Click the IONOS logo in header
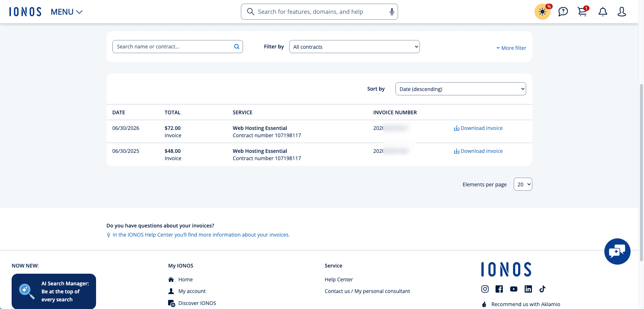Viewport: 644px width, 309px height. coord(25,12)
